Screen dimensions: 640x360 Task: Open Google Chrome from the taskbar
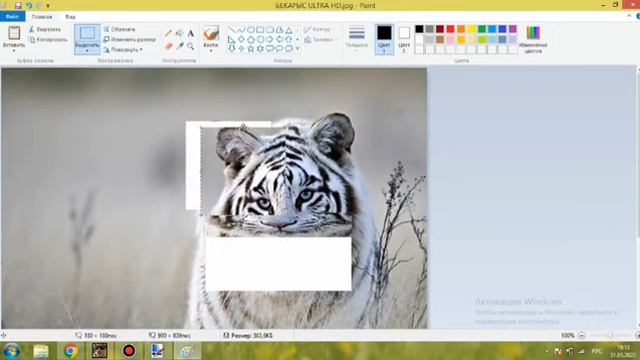(x=70, y=351)
